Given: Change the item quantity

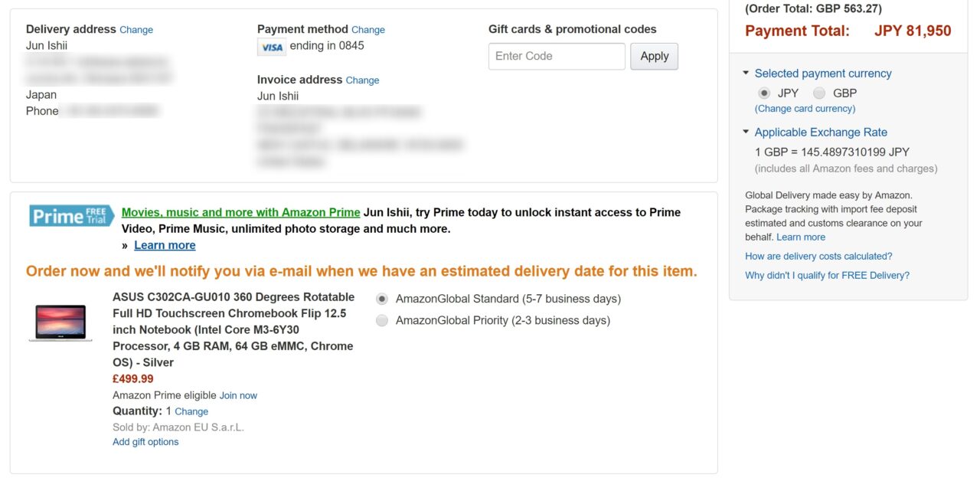Looking at the screenshot, I should (x=191, y=411).
